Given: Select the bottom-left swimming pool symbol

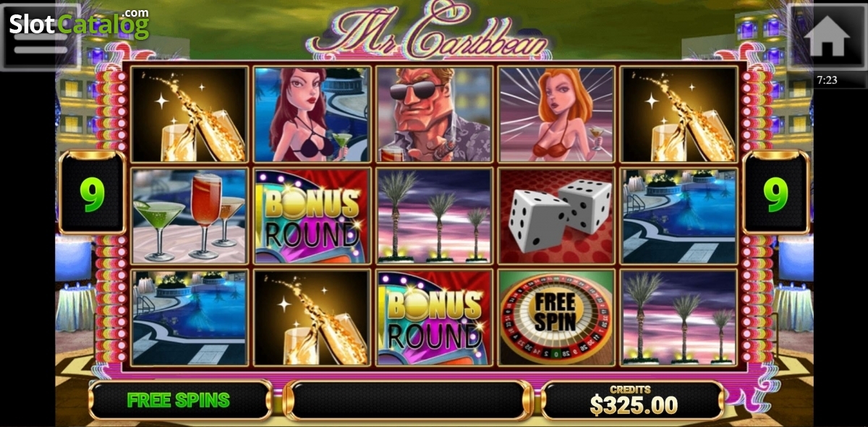Looking at the screenshot, I should pyautogui.click(x=190, y=317).
